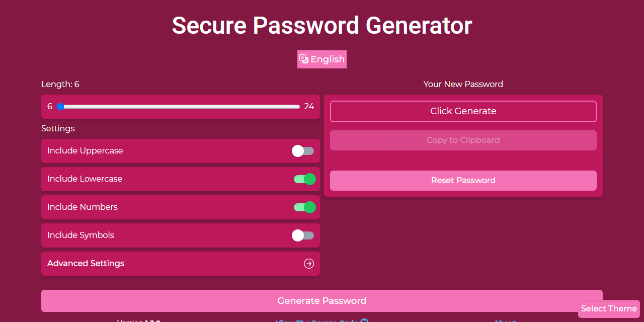Screen dimensions: 644x322
Task: Click the translate icon on the English button
Action: (303, 59)
